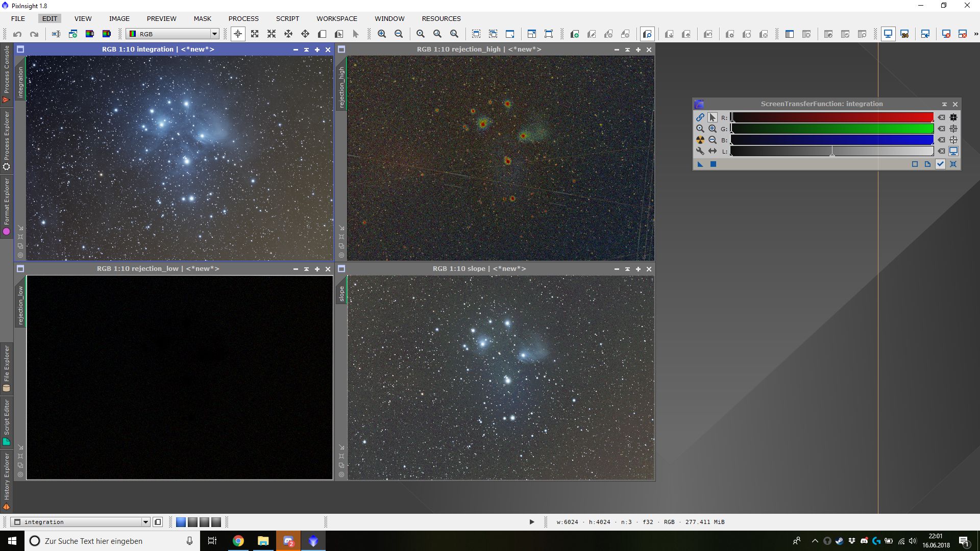
Task: Click the luminance L midtones slider bar
Action: (x=832, y=151)
